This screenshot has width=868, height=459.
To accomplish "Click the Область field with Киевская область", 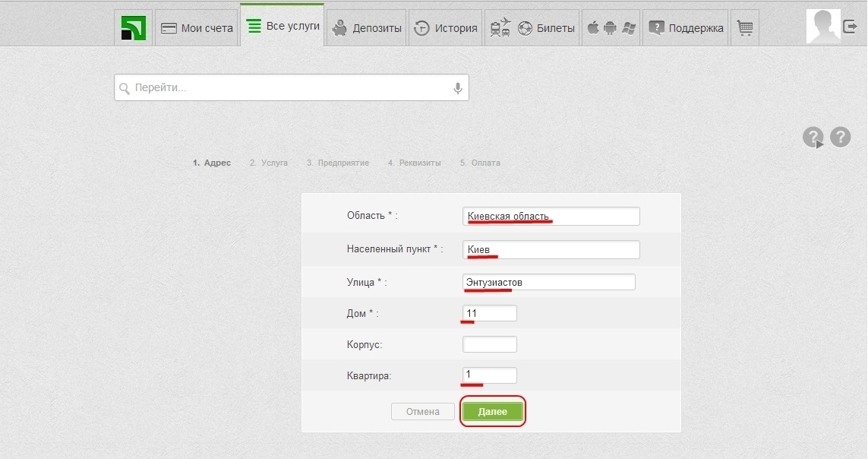I will click(x=551, y=216).
